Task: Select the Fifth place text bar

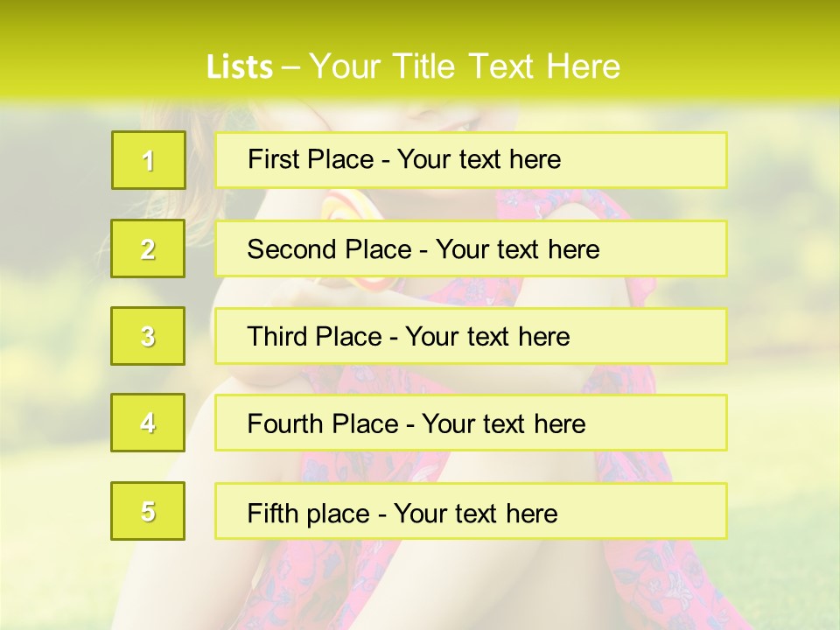Action: [471, 511]
